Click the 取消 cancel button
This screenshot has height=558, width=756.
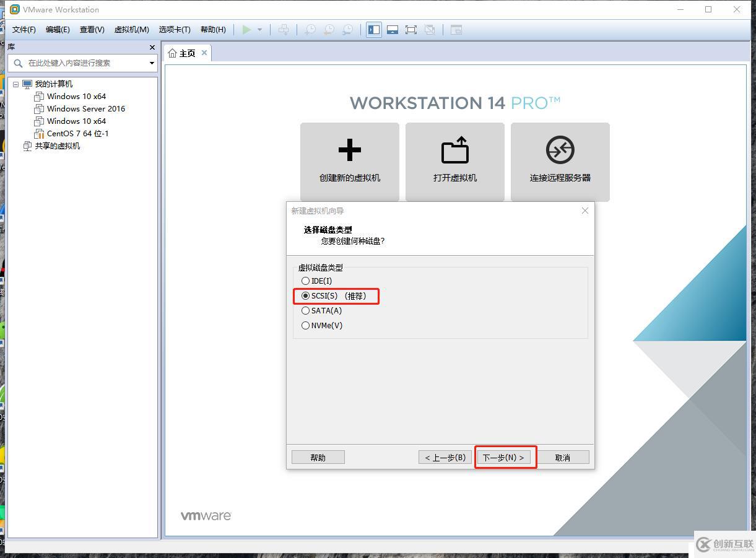[563, 458]
